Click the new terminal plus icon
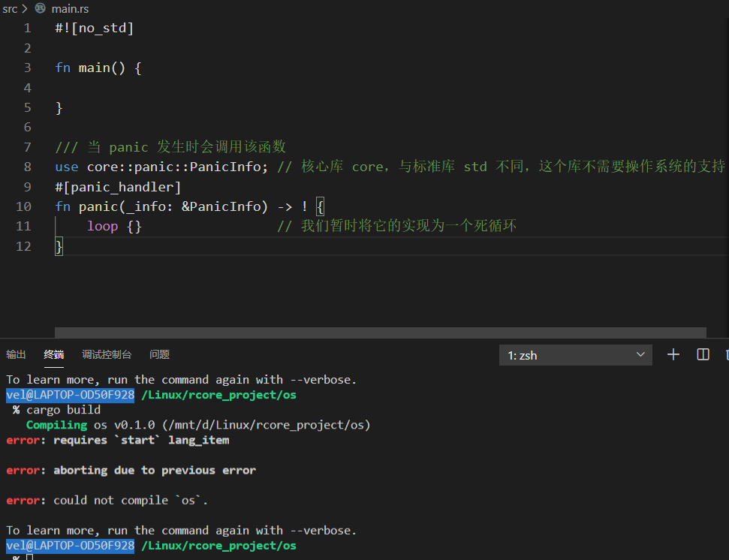 673,354
